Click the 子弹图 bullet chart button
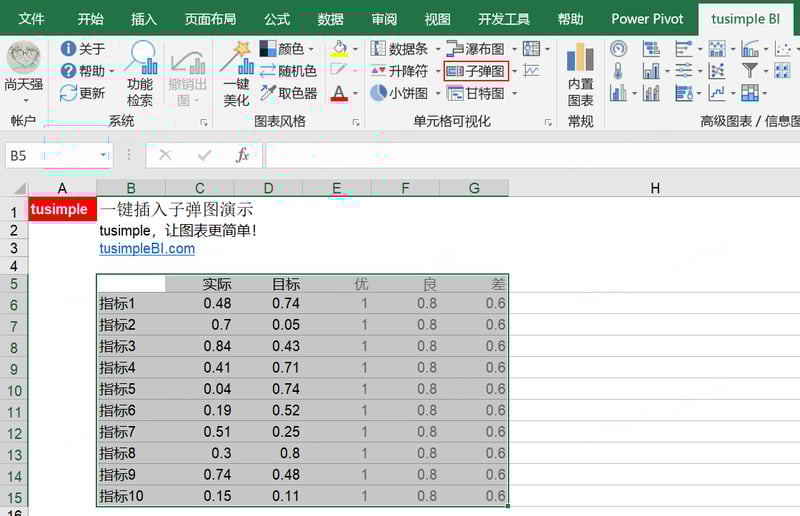This screenshot has height=516, width=800. pyautogui.click(x=476, y=71)
